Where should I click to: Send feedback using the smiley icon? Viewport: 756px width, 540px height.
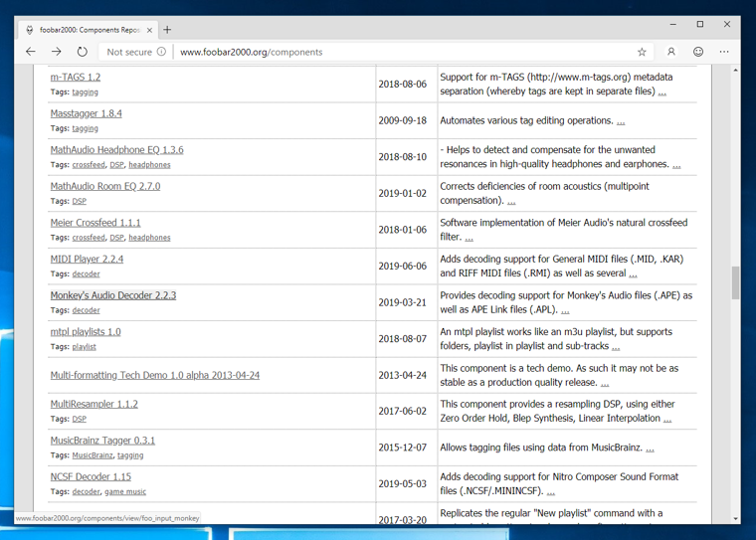698,52
